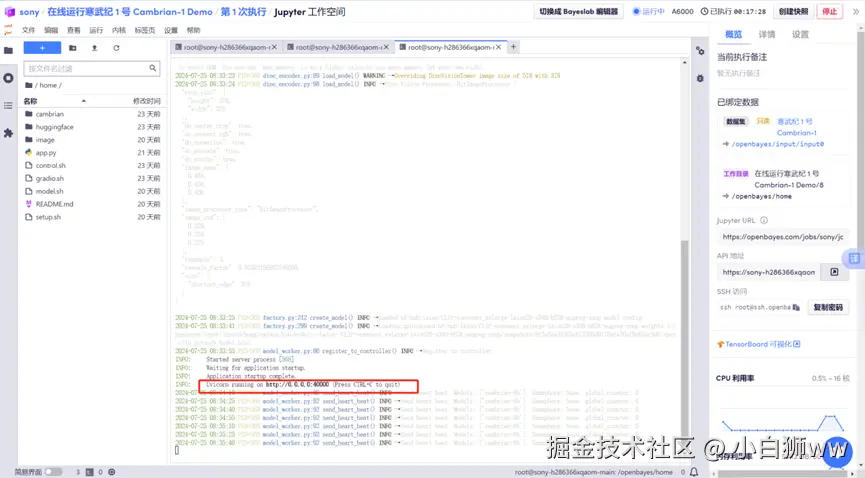Open the 编辑 menu
The height and width of the screenshot is (478, 865).
pos(51,30)
